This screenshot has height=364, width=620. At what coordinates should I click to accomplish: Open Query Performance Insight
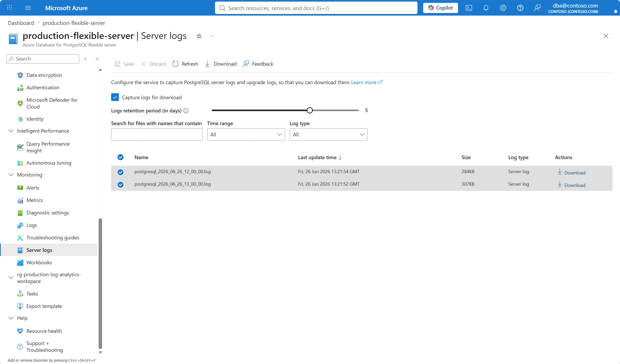click(48, 147)
